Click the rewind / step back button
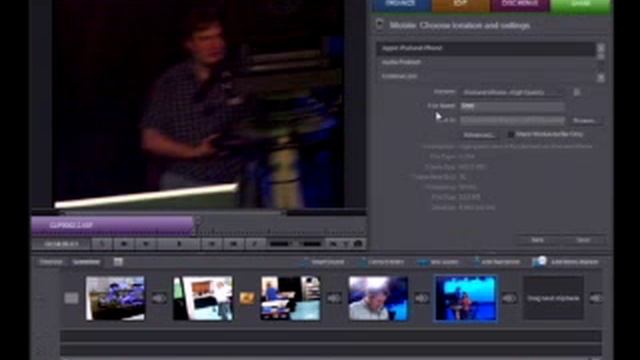The height and width of the screenshot is (360, 640). [146, 244]
